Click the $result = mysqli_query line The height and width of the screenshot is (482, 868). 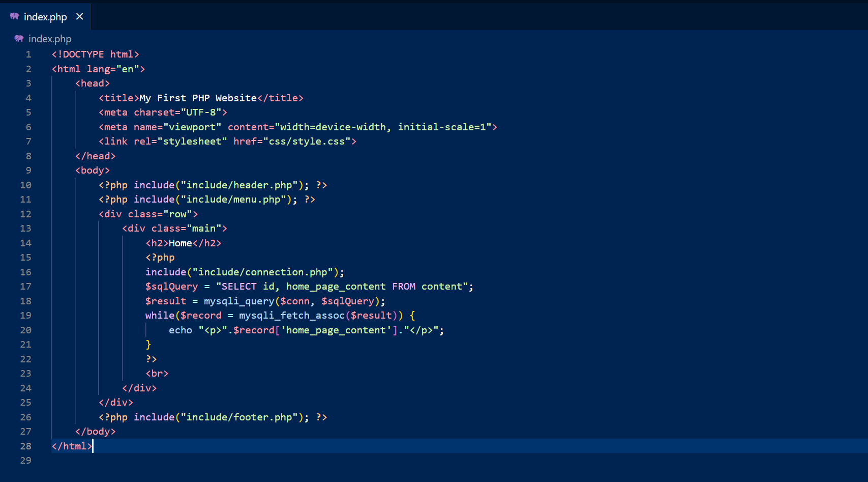click(x=265, y=301)
